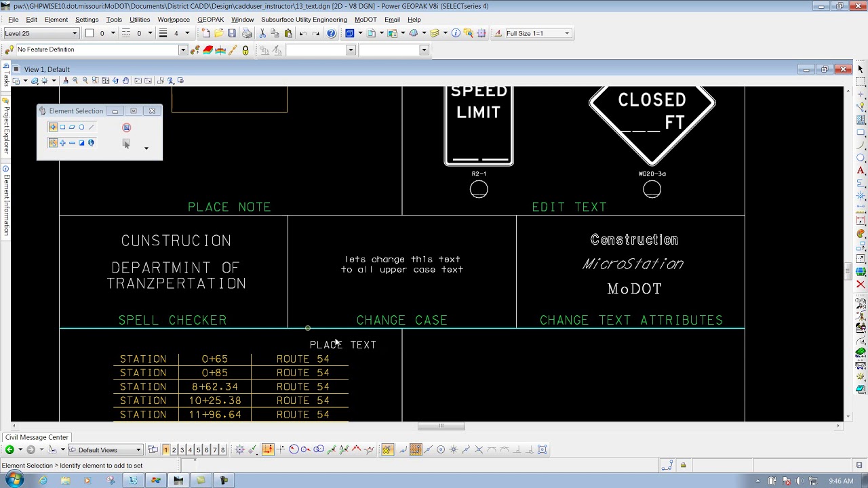
Task: Click the Open File folder icon
Action: (x=219, y=33)
